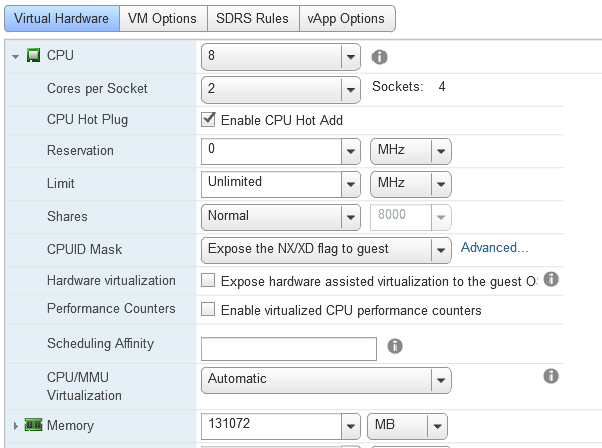The image size is (602, 448).
Task: Enable virtualized CPU performance counters checkbox
Action: pyautogui.click(x=209, y=310)
